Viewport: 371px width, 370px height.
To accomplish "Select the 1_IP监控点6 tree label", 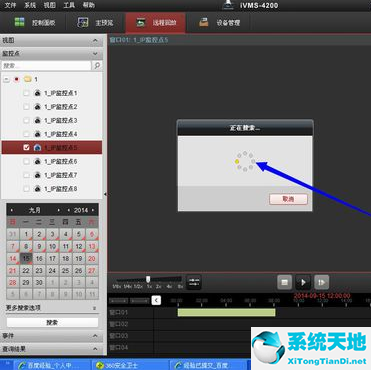I will pos(61,161).
